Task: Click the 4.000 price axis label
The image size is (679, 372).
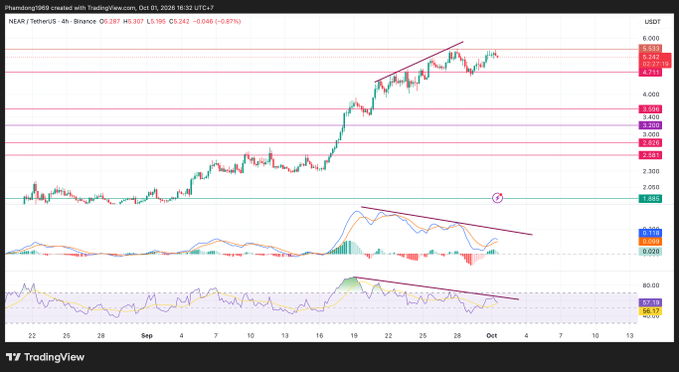Action: (x=651, y=94)
